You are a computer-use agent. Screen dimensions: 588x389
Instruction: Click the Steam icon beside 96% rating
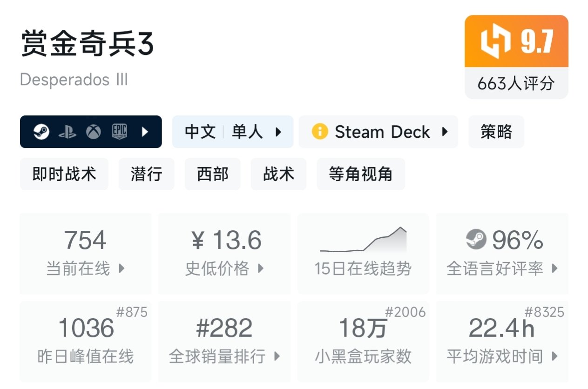tap(476, 240)
